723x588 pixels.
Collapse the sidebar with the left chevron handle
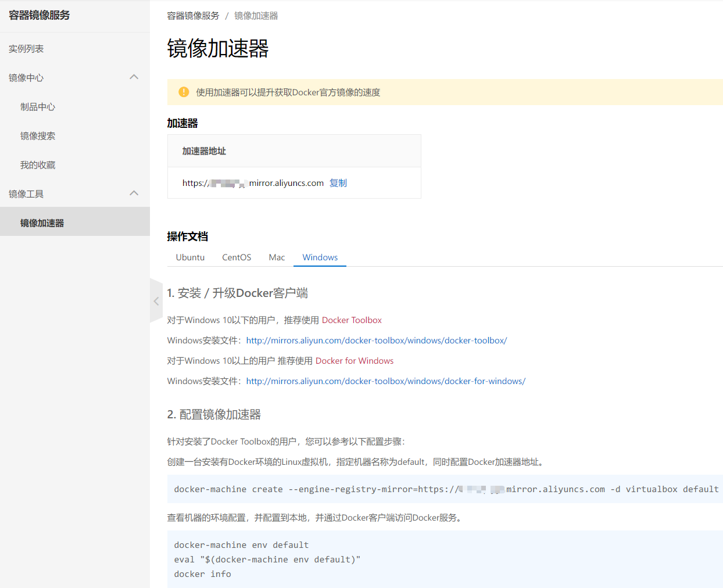[x=156, y=301]
